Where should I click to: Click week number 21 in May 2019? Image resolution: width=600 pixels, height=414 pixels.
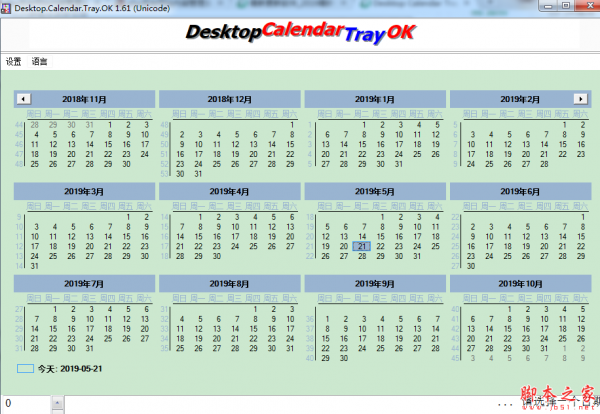pos(310,246)
